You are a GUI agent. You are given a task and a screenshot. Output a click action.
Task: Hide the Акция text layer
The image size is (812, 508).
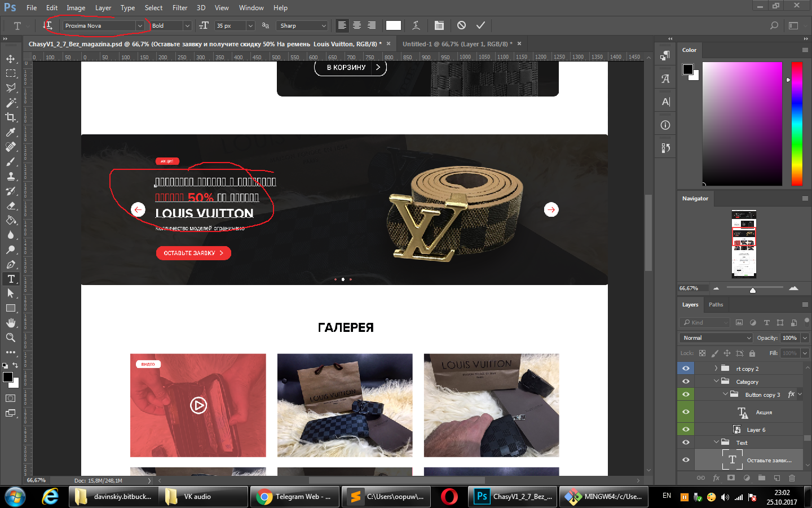coord(686,412)
